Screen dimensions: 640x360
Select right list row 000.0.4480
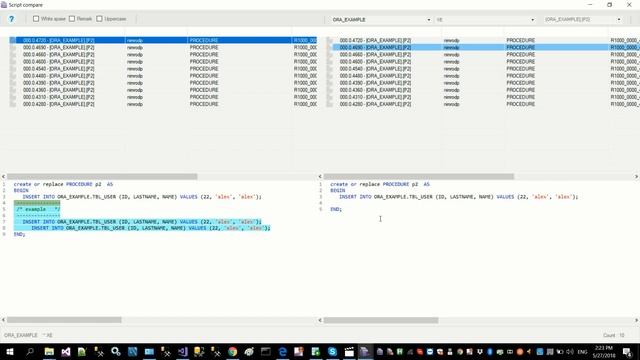coord(483,76)
